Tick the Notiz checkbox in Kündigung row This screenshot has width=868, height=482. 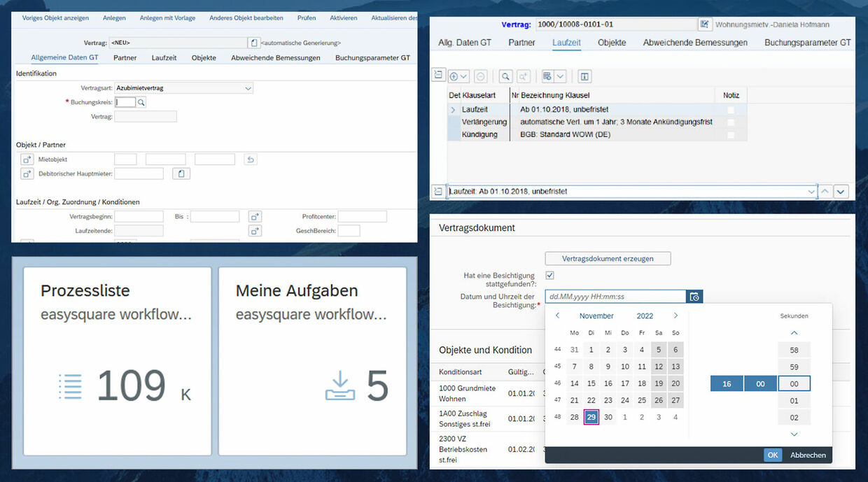click(x=731, y=134)
